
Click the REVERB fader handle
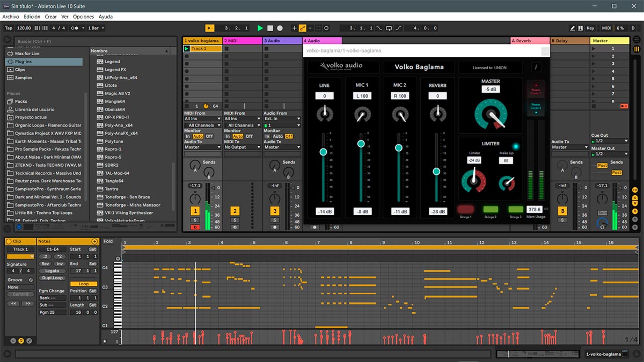436,171
